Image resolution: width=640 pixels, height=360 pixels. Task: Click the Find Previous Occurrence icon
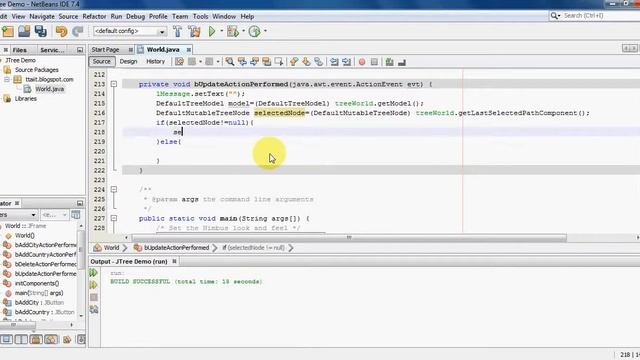point(242,62)
